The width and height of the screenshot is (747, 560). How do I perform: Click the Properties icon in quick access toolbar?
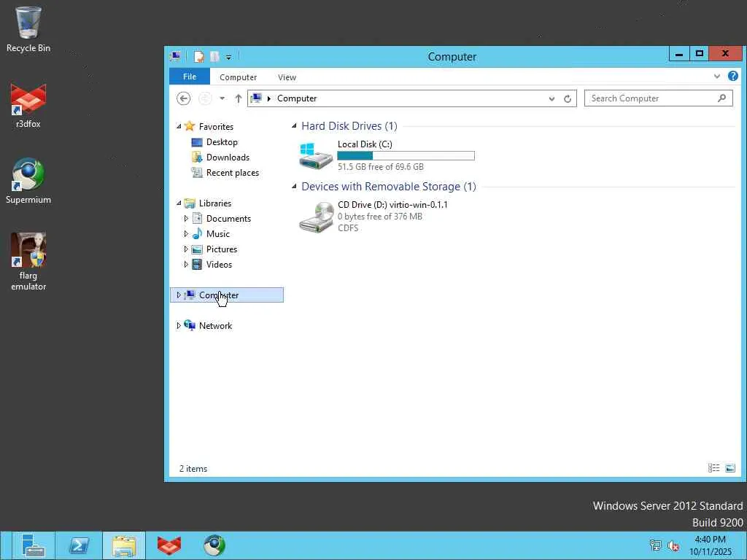pos(198,57)
